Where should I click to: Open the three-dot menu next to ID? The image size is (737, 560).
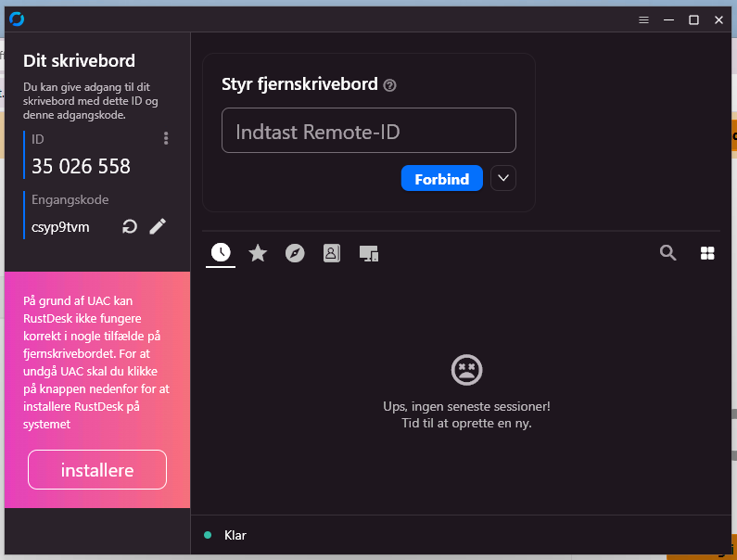(166, 139)
